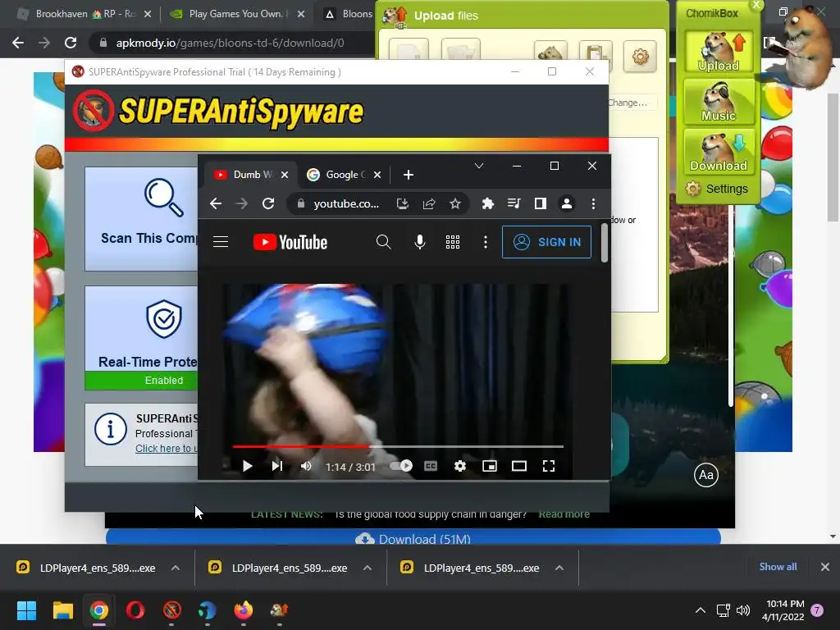Open the Chrome profile avatar icon
The image size is (840, 630).
point(566,203)
